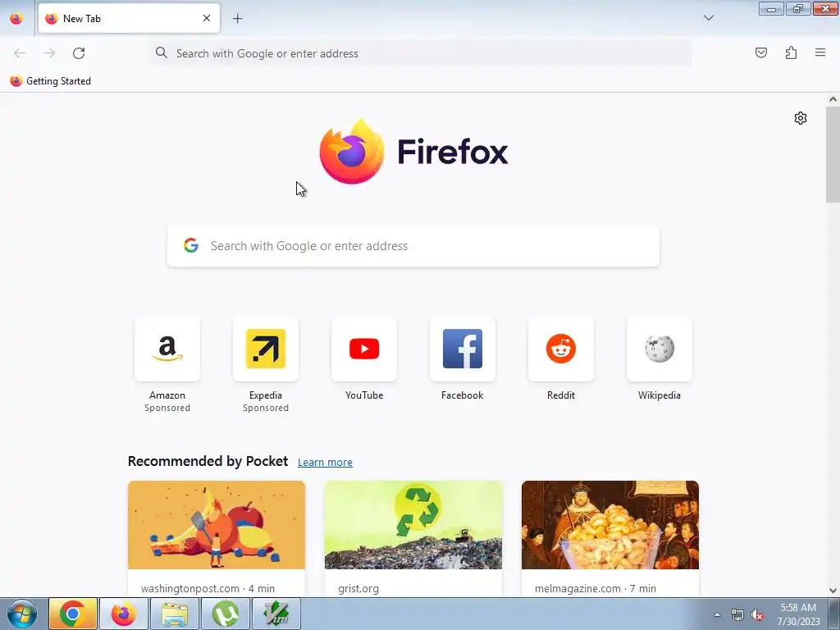Follow the Learn more link by Pocket
This screenshot has height=630, width=840.
point(325,463)
